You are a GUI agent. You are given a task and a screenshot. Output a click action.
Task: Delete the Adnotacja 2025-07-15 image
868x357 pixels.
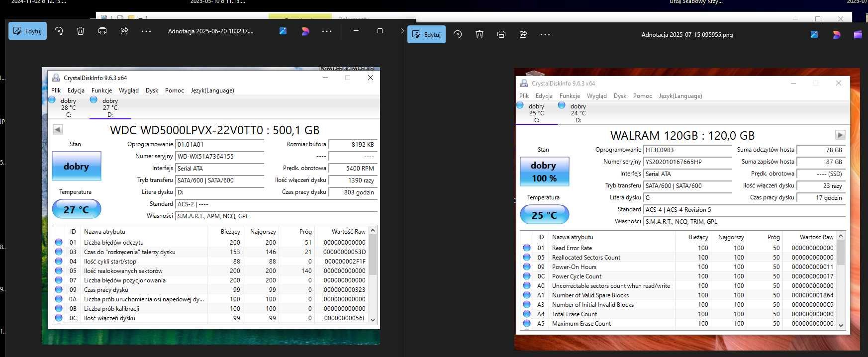pos(480,34)
